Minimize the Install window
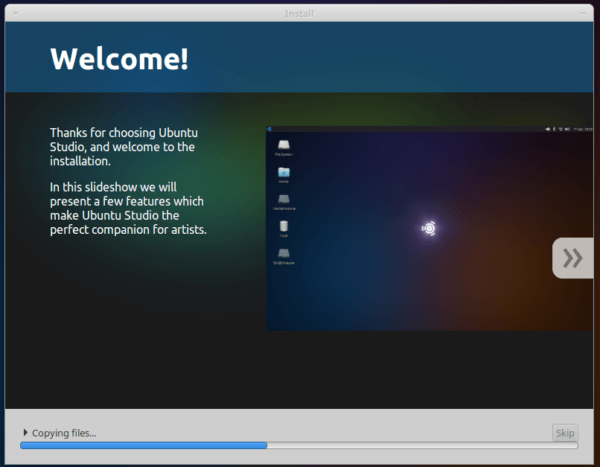600x467 pixels. coord(582,14)
